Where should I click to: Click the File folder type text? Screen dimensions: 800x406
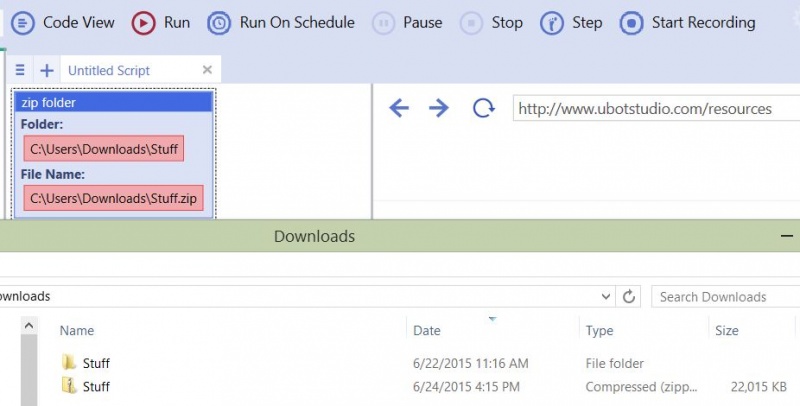coord(614,363)
